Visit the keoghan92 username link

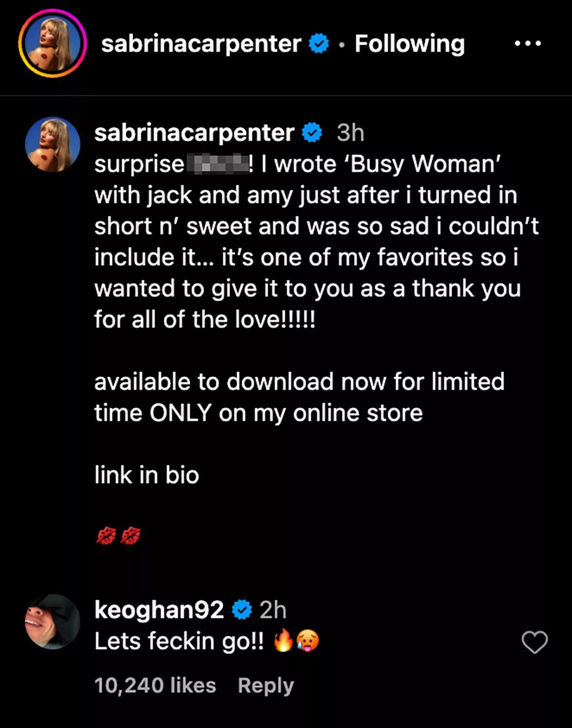click(159, 610)
